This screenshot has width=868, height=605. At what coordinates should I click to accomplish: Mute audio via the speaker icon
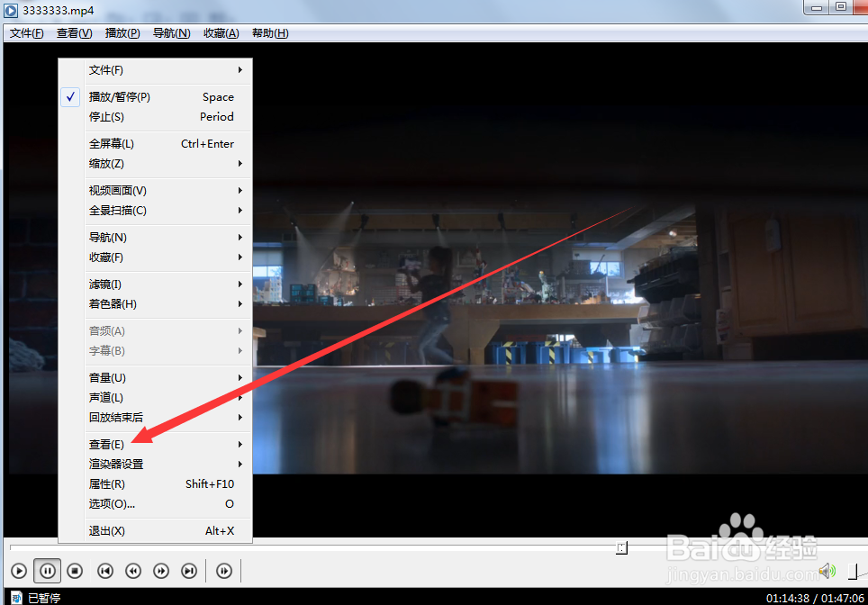(x=827, y=571)
